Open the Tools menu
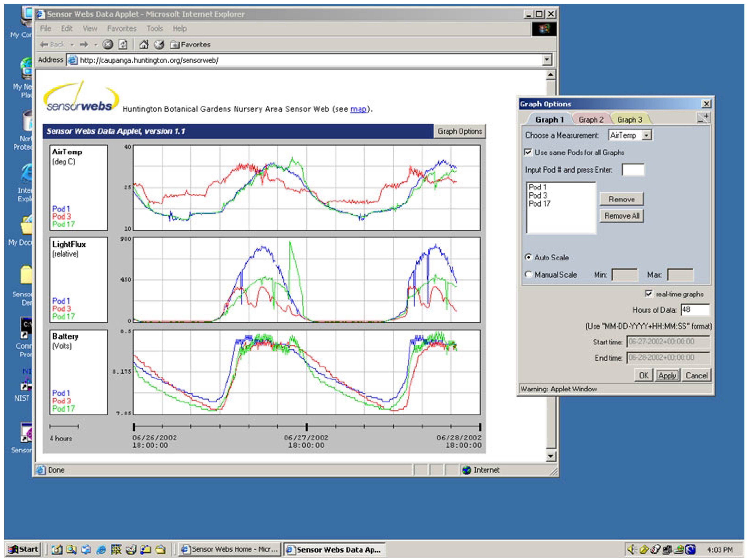The image size is (747, 560). [x=154, y=29]
